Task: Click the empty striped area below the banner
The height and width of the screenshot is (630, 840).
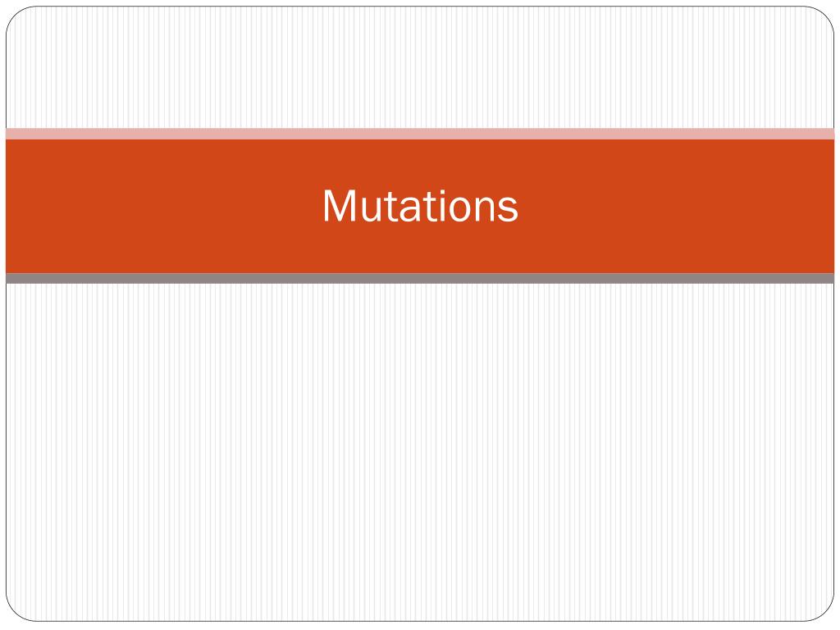Action: coord(420,452)
